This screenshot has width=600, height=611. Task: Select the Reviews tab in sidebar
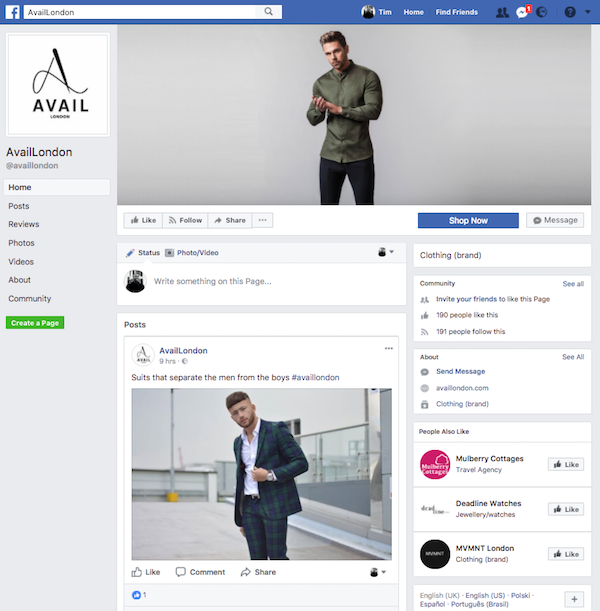(x=24, y=224)
